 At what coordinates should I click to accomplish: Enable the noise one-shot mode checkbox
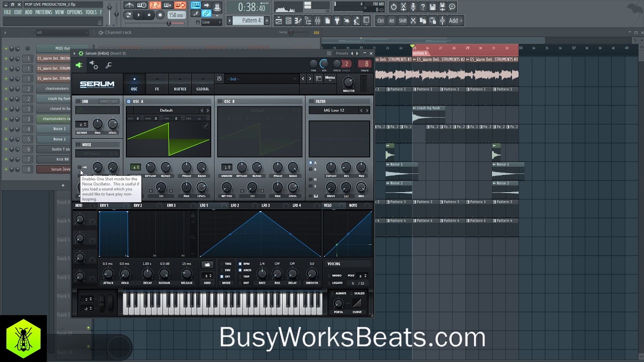[79, 167]
